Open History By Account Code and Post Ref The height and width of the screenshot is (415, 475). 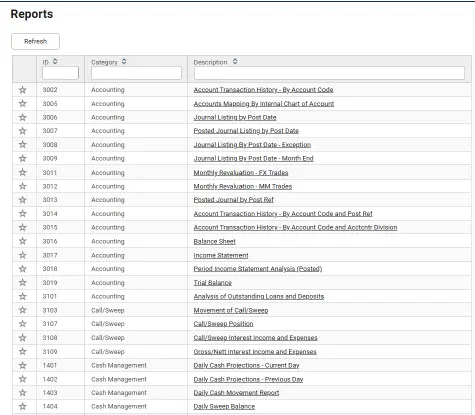pos(283,214)
